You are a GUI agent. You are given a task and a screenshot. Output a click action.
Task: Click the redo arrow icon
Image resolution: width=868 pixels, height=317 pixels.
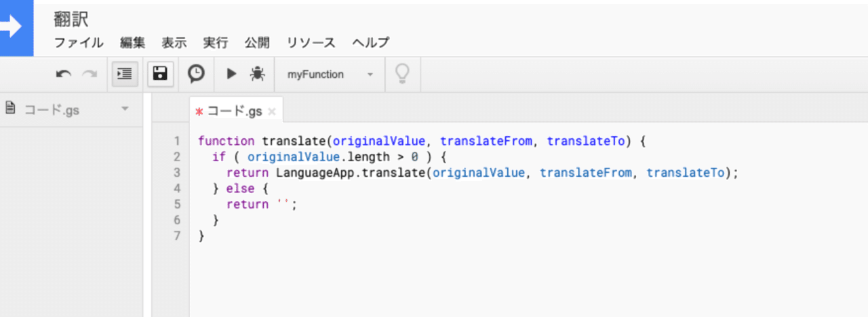pos(90,75)
